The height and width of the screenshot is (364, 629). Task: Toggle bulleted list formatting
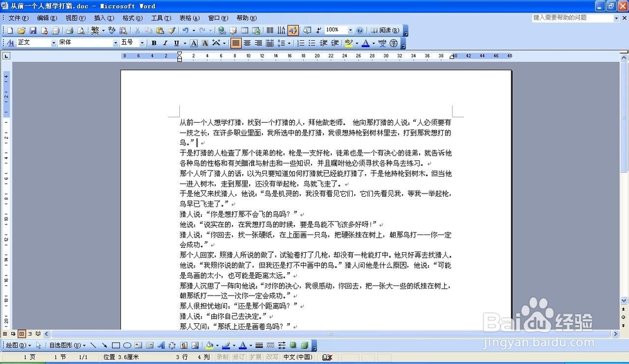coord(312,43)
